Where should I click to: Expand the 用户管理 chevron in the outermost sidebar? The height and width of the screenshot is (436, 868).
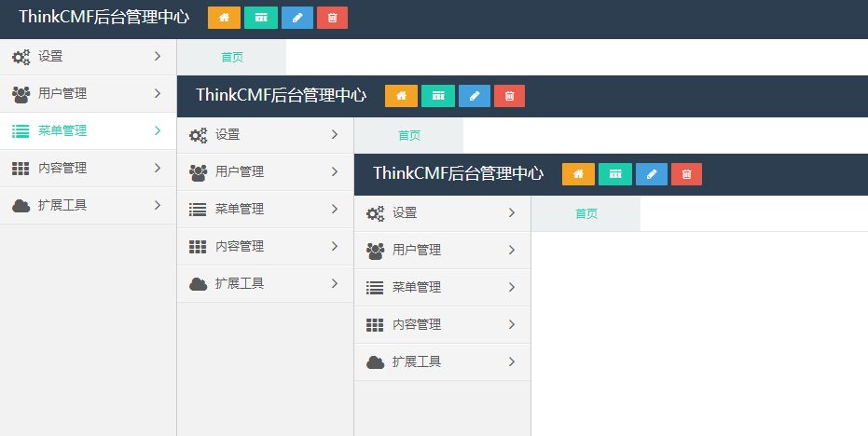158,93
